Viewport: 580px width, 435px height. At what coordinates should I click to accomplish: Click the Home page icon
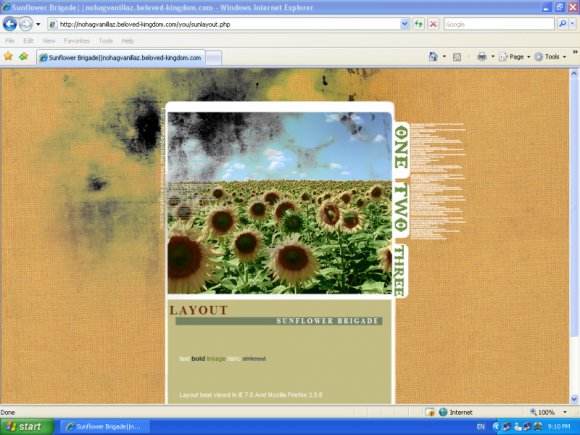tap(433, 57)
